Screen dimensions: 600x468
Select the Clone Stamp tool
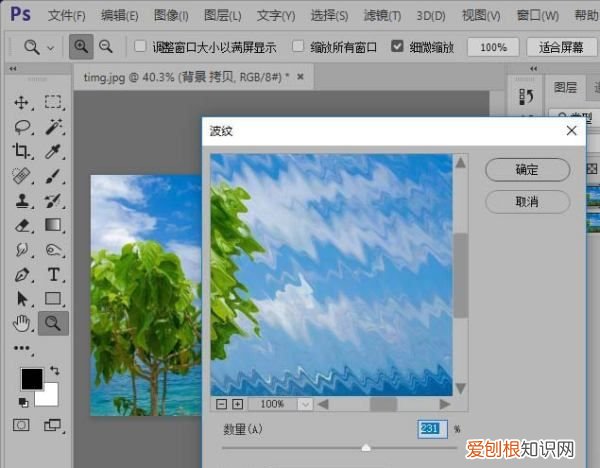click(x=22, y=201)
